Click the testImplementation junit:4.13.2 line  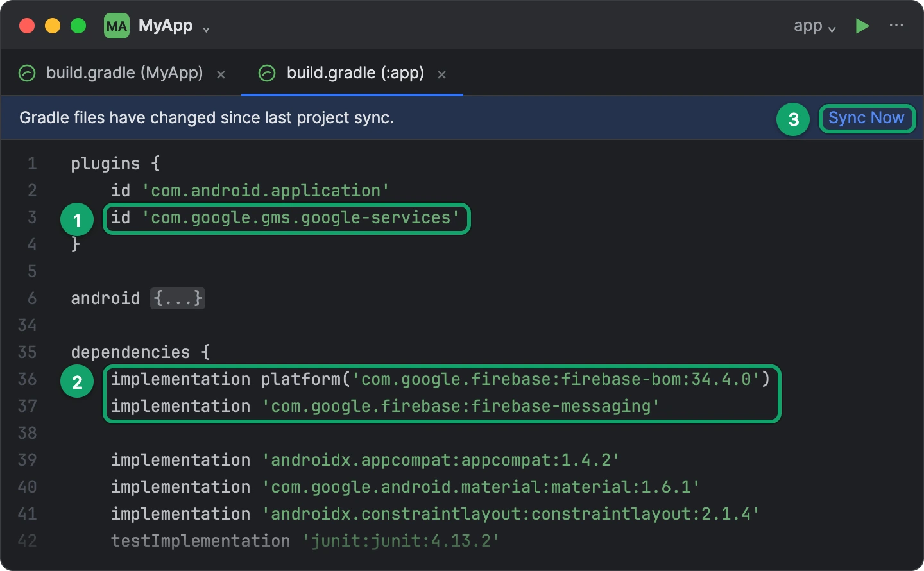click(305, 541)
